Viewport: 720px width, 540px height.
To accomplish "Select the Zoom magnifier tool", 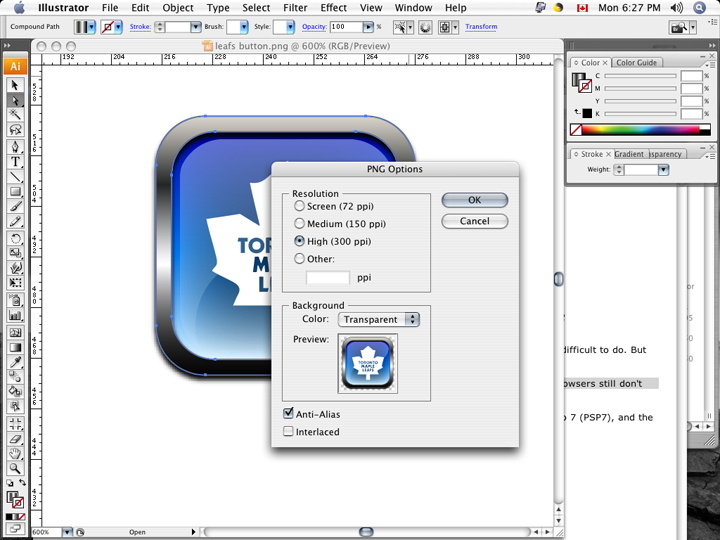I will (x=15, y=469).
